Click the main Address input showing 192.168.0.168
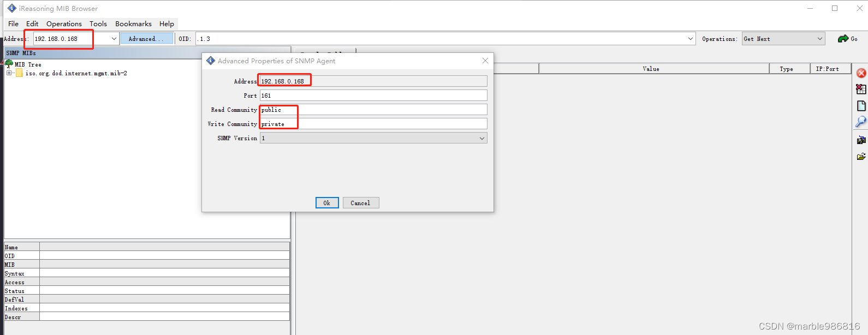The image size is (868, 335). (71, 39)
